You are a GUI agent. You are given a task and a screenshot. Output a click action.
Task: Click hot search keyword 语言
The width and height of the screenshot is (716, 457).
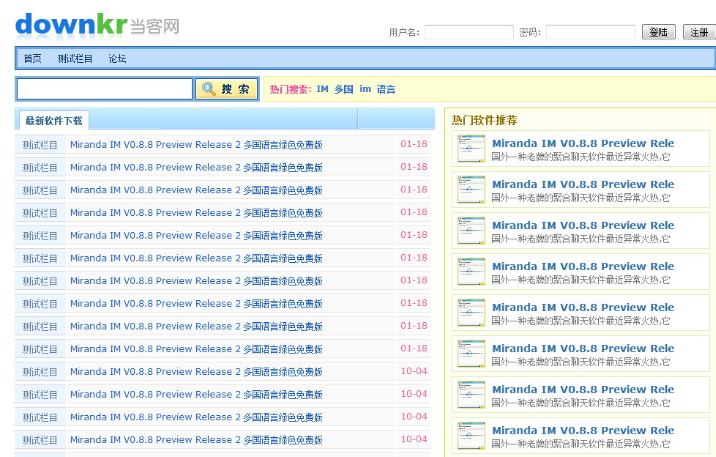point(386,89)
